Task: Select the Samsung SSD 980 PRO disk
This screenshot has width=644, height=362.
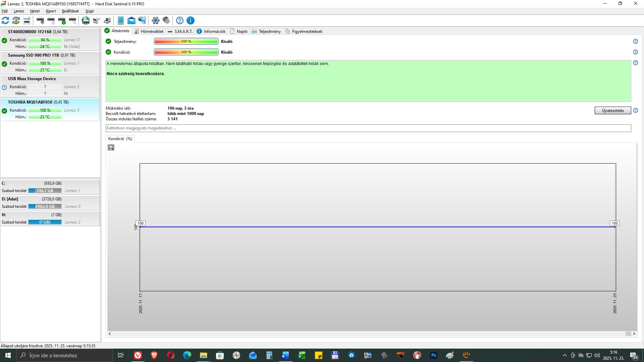Action: pyautogui.click(x=34, y=55)
